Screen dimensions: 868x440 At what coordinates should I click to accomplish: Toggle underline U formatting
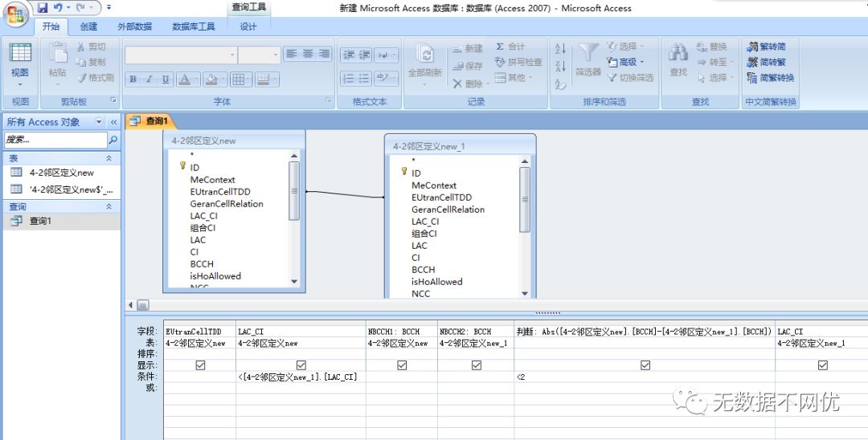coord(165,79)
